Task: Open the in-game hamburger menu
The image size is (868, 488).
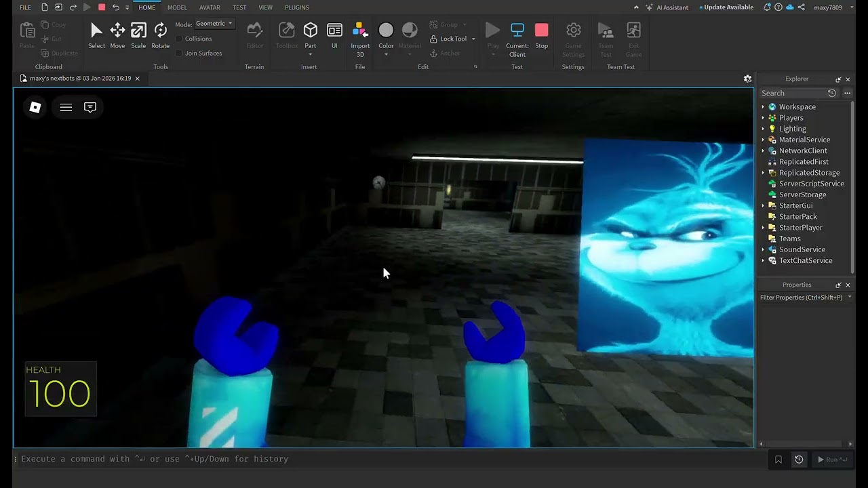Action: (x=66, y=107)
